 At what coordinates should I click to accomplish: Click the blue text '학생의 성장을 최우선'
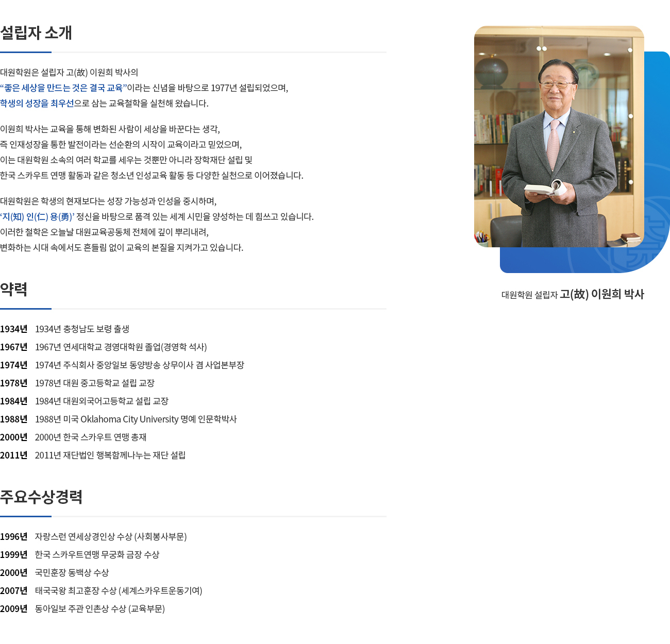tap(37, 104)
